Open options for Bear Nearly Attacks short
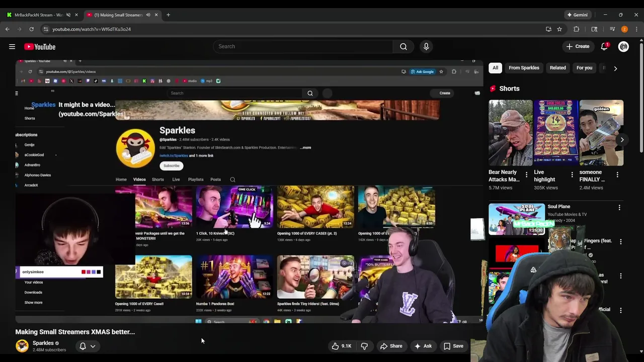 click(527, 175)
